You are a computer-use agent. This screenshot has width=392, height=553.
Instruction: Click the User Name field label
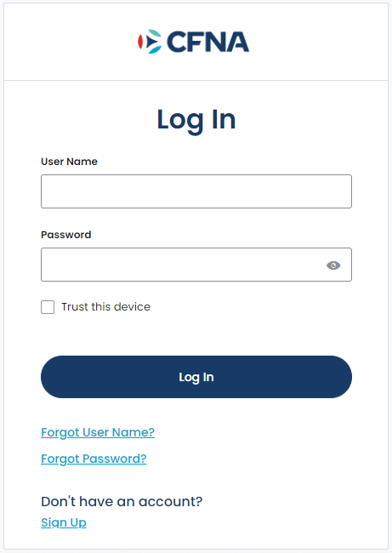click(x=69, y=162)
